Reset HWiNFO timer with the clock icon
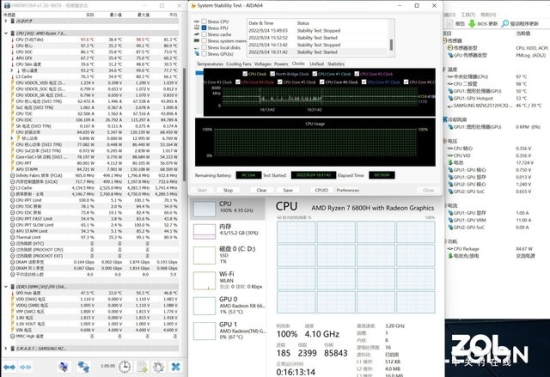 point(124,367)
